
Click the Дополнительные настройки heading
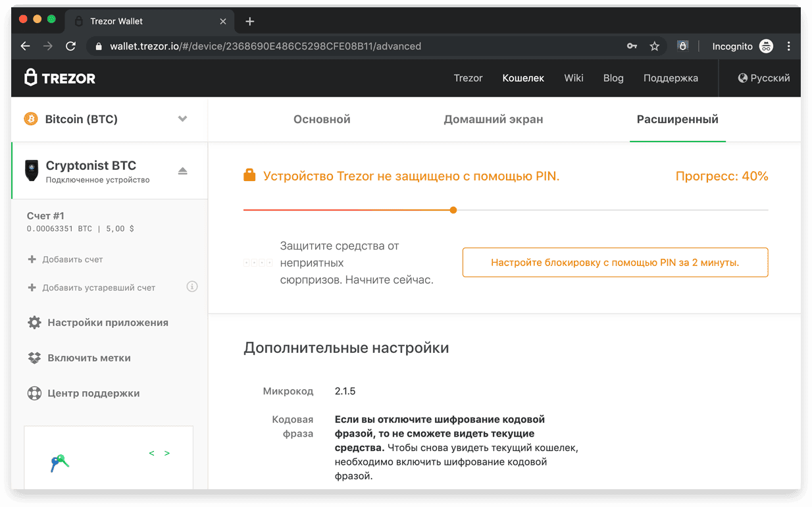[x=346, y=348]
